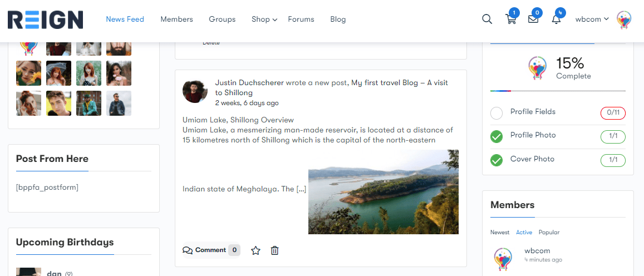
Task: Click the user avatar in header
Action: 624,19
